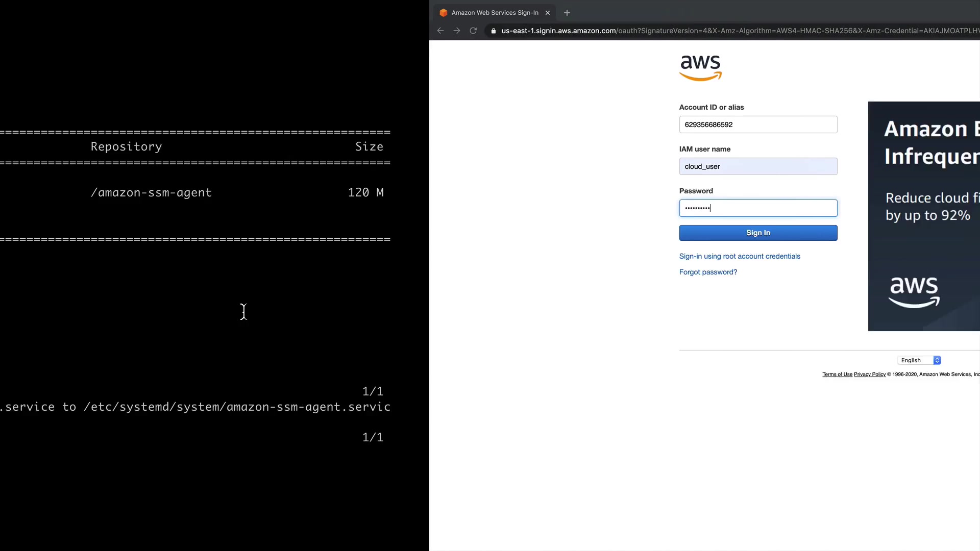Focus the Account ID or alias field
Viewport: 980px width, 551px height.
click(758, 124)
